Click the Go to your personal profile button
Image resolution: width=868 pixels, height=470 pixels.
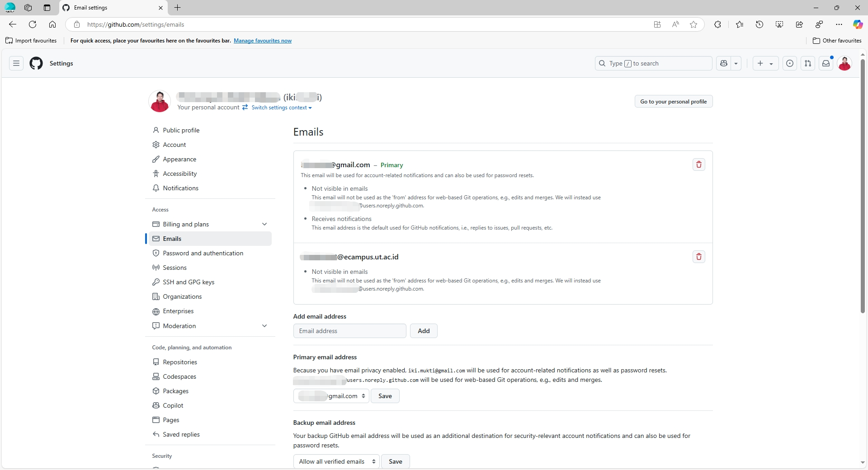tap(673, 101)
